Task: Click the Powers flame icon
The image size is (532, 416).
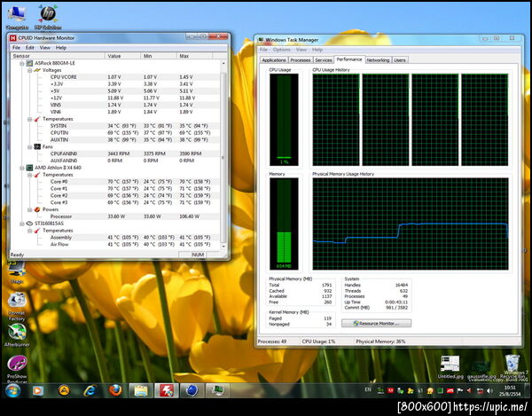Action: pyautogui.click(x=37, y=209)
